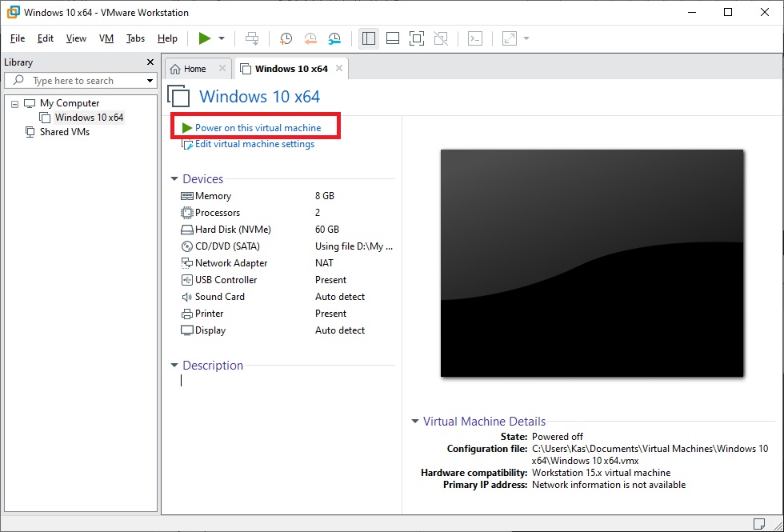Collapse the My Computer tree node
The height and width of the screenshot is (532, 784).
click(x=15, y=104)
